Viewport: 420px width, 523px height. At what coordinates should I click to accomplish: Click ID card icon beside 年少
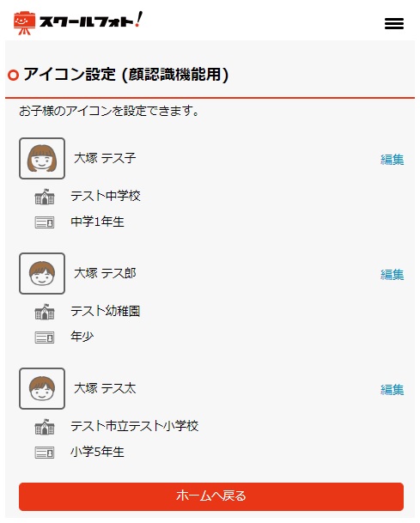click(45, 338)
